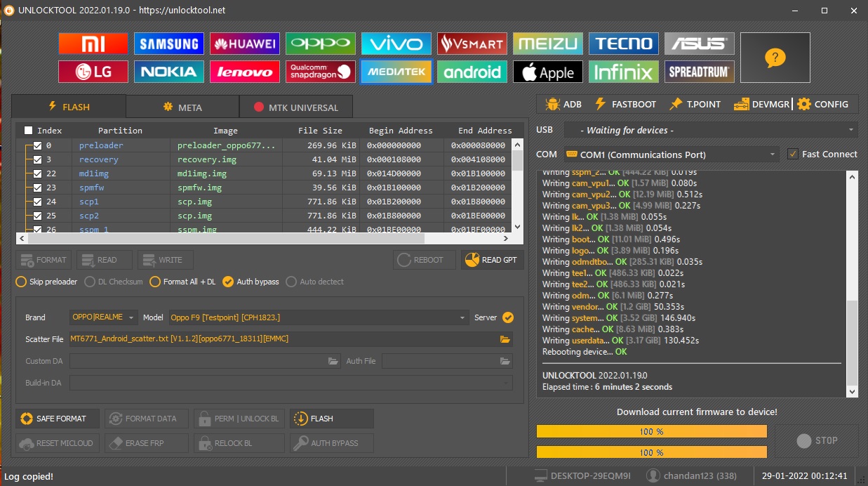868x486 pixels.
Task: Uncheck the preloader partition row
Action: click(37, 145)
